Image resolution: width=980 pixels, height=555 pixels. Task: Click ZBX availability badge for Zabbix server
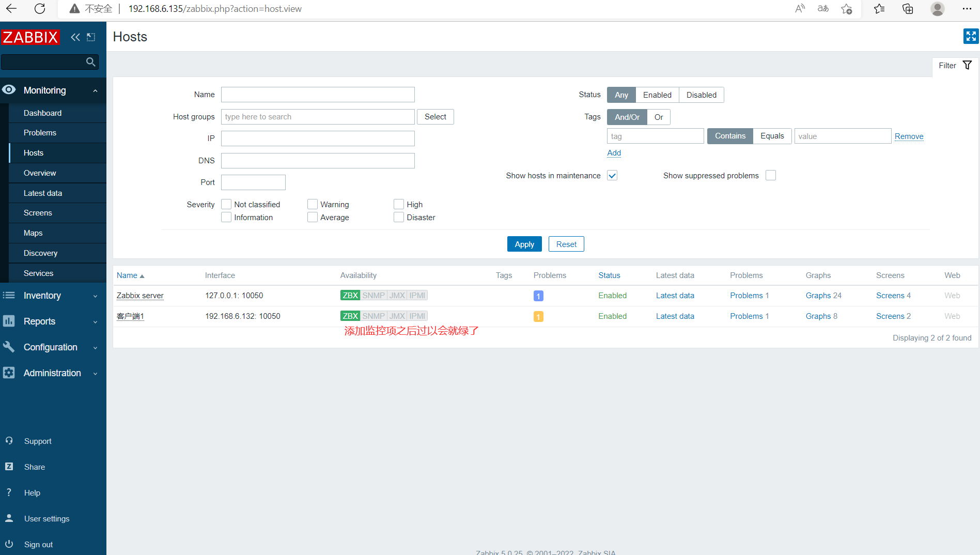[x=350, y=295]
